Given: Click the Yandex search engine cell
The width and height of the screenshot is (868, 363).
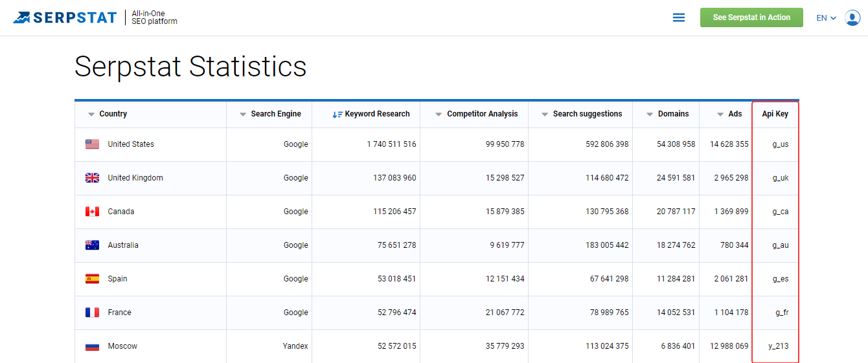Looking at the screenshot, I should (x=295, y=346).
